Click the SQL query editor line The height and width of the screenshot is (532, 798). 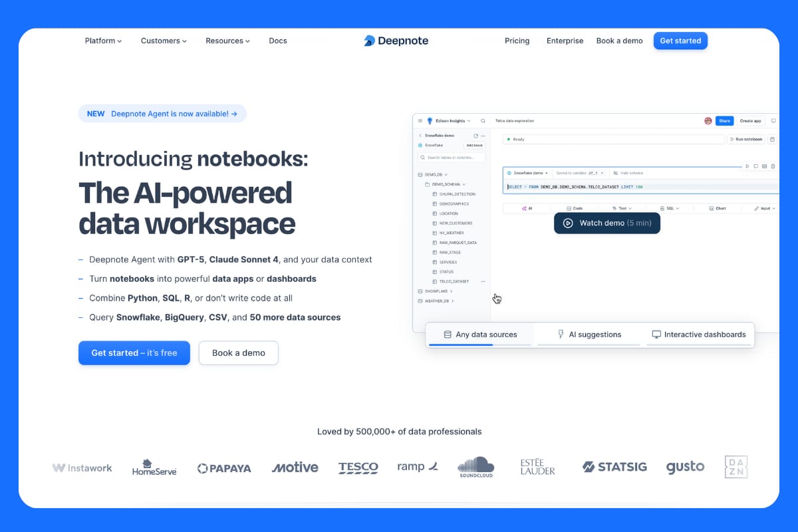640,187
